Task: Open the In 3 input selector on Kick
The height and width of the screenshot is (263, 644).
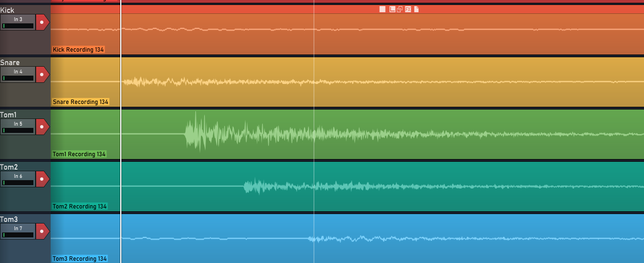Action: point(18,19)
